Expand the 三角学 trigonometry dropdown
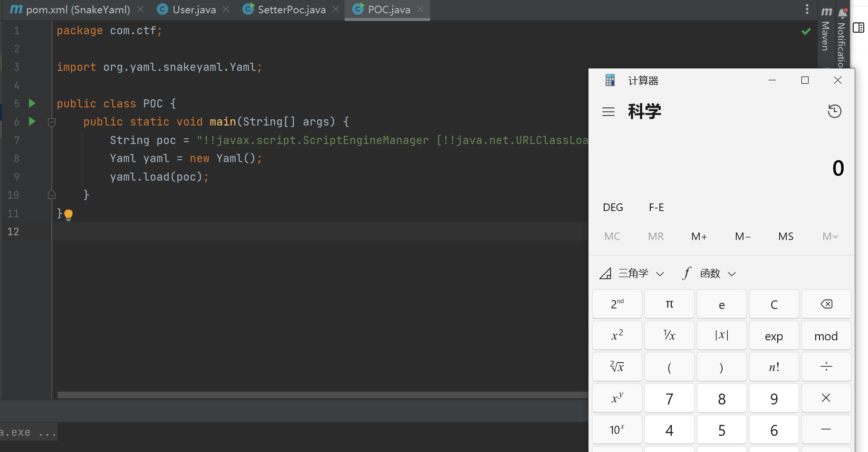This screenshot has width=868, height=452. pyautogui.click(x=632, y=273)
